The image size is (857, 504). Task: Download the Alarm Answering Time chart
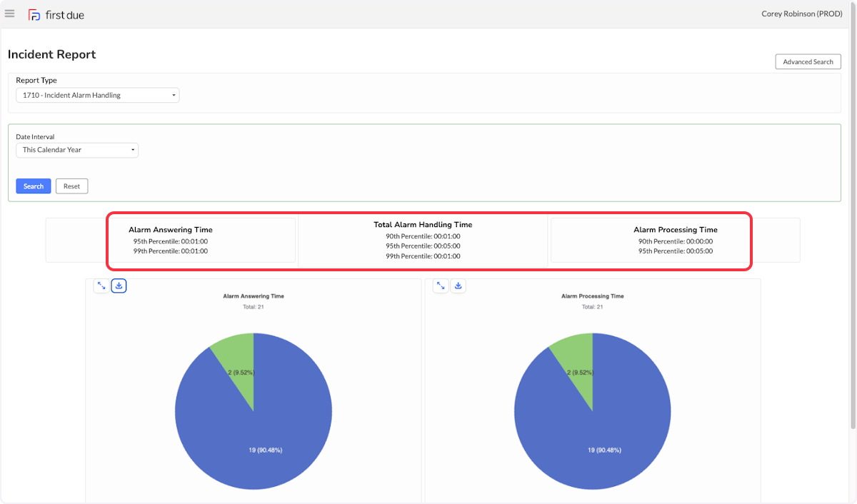[119, 286]
